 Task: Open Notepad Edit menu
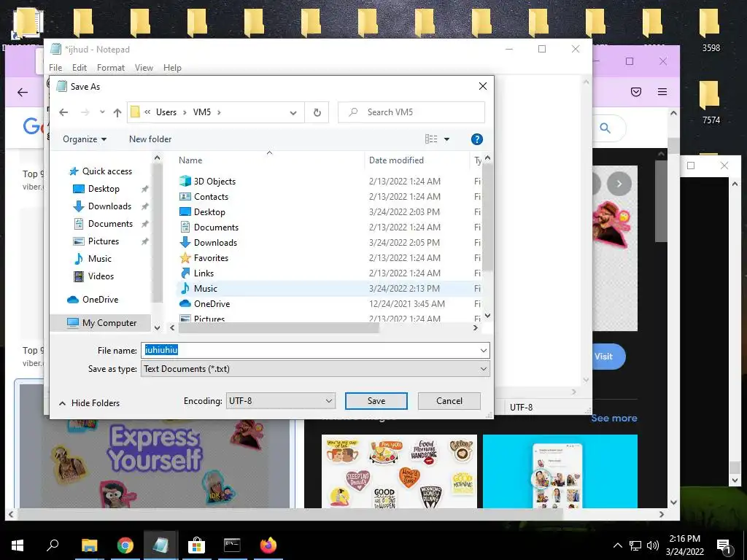point(79,68)
